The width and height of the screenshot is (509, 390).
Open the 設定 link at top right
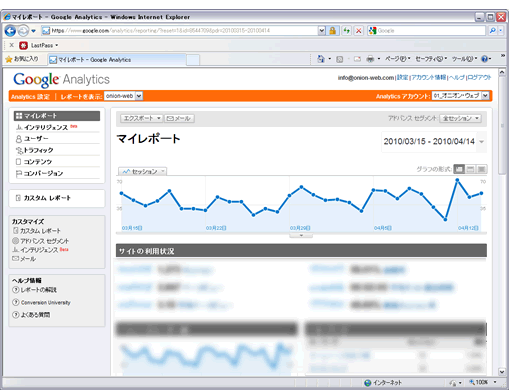point(402,77)
